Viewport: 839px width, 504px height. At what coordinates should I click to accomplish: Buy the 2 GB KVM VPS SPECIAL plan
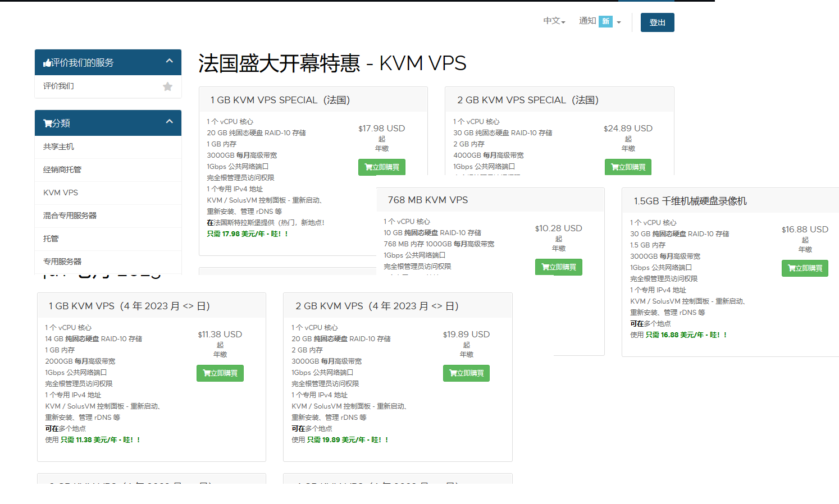628,167
